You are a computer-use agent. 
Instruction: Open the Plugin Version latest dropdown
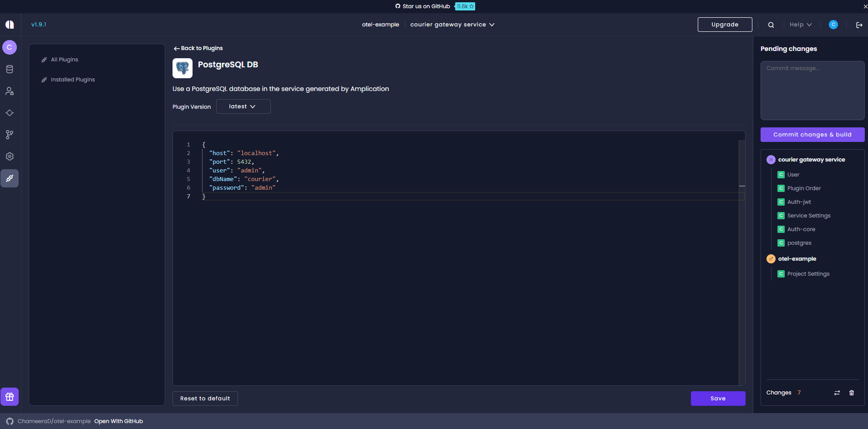pos(244,106)
